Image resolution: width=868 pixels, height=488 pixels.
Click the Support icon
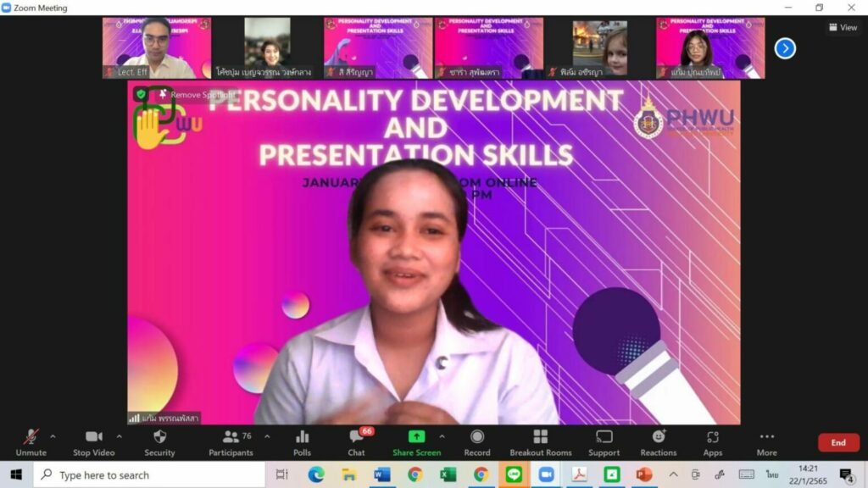[604, 441]
